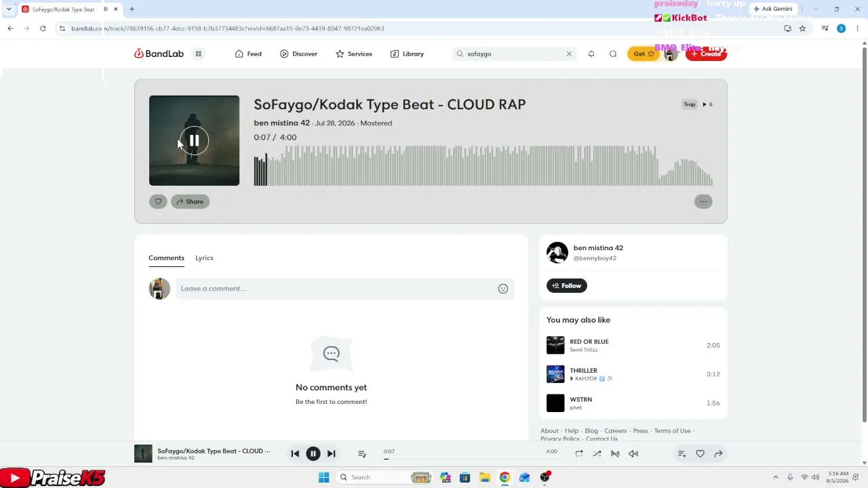This screenshot has height=488, width=868.
Task: Go back in the browser
Action: point(10,28)
